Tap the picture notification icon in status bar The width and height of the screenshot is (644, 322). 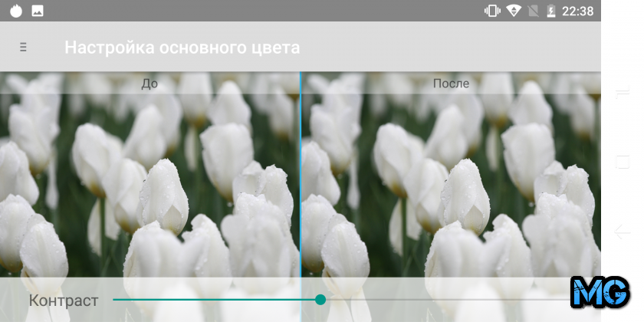point(38,11)
